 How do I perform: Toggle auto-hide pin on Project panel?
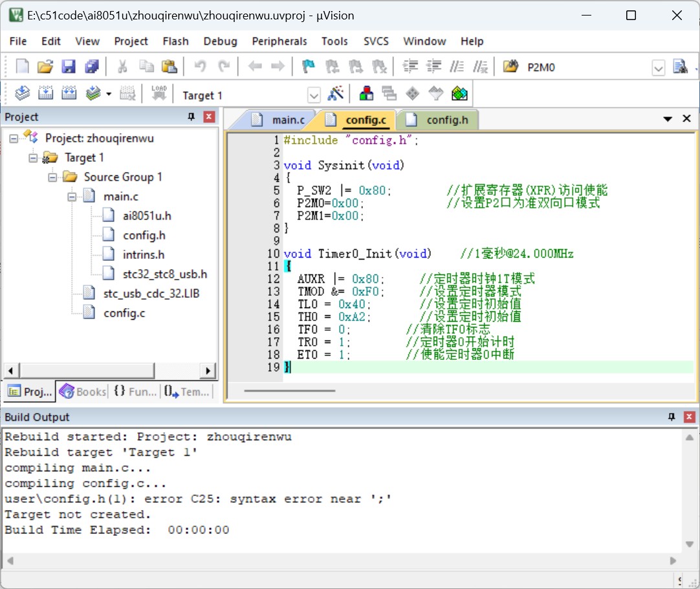click(191, 117)
